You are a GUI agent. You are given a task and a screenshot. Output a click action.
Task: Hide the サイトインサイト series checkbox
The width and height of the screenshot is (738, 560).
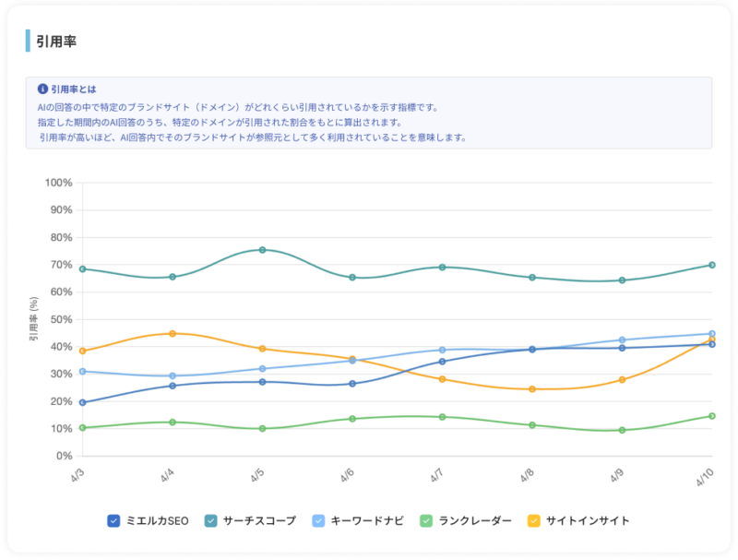(x=534, y=521)
